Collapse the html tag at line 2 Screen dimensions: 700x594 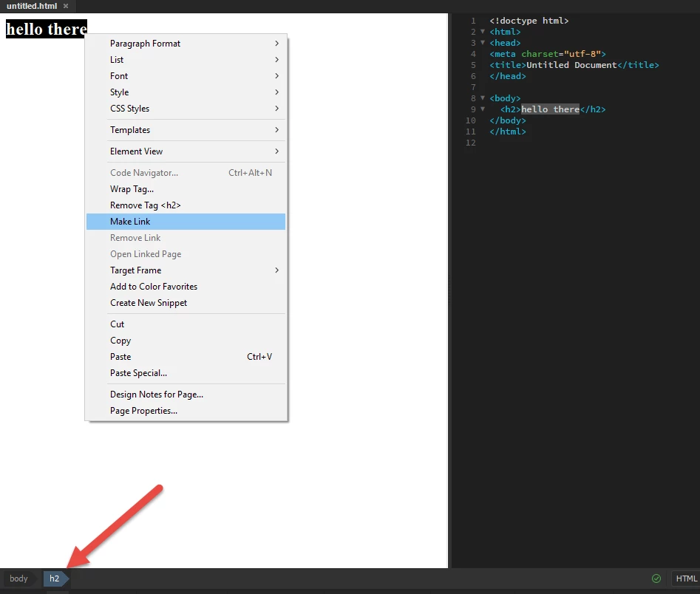(482, 32)
